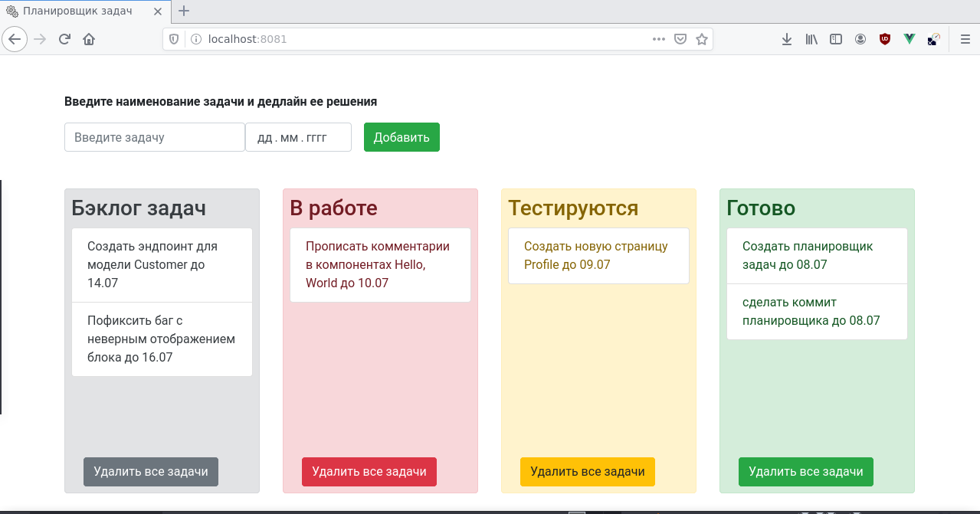The height and width of the screenshot is (514, 980).
Task: Click the deadline date field дд.мм.гггг
Action: (298, 136)
